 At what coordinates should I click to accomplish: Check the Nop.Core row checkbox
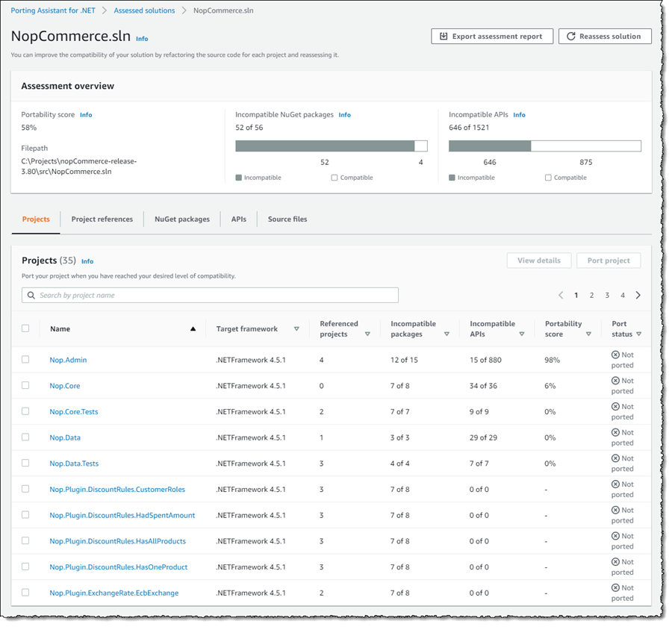point(25,385)
